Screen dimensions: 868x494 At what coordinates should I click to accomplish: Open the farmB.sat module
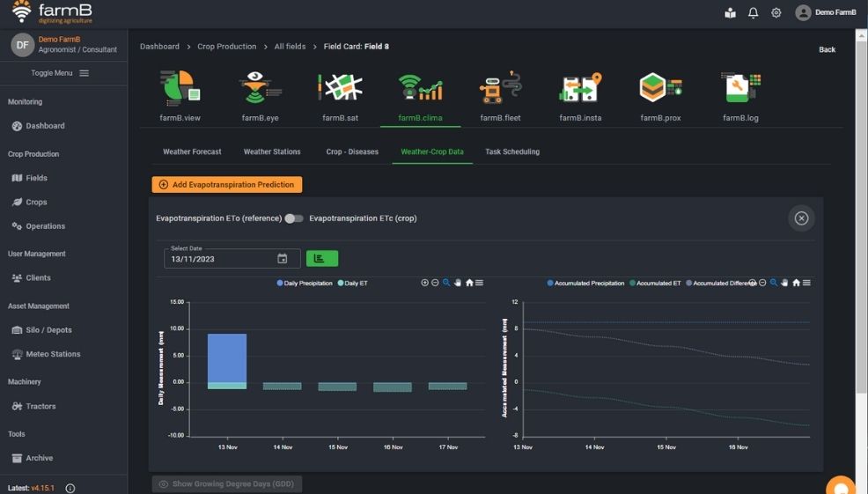[x=340, y=95]
